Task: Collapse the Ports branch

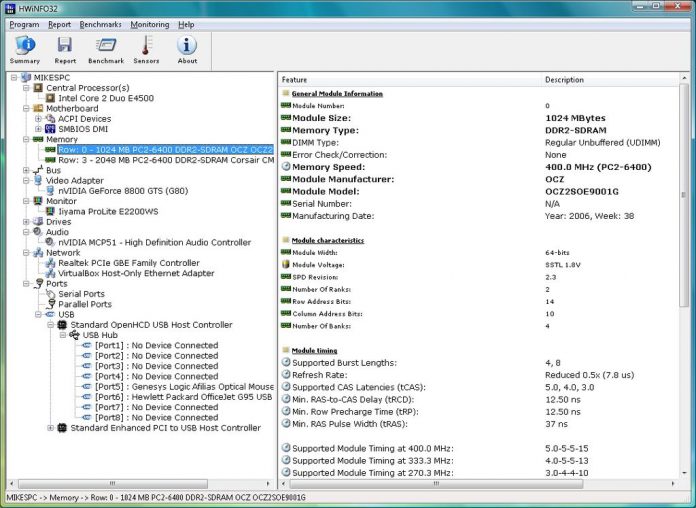Action: tap(26, 283)
